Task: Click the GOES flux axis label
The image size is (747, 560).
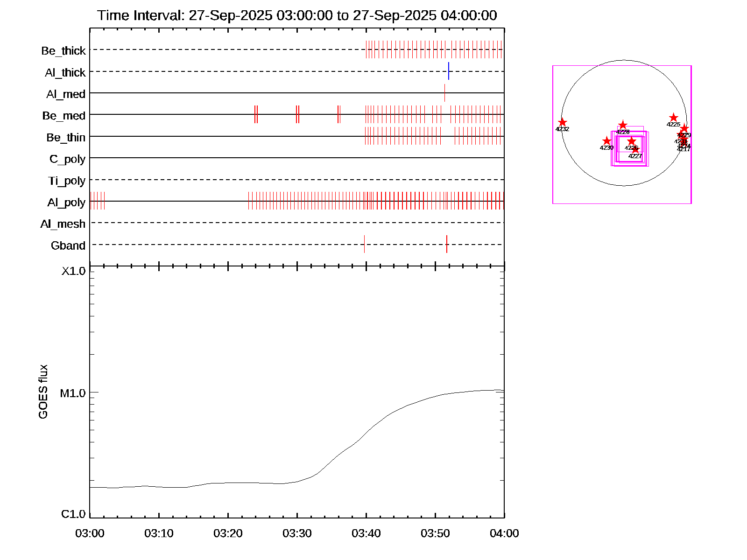Action: [x=43, y=392]
